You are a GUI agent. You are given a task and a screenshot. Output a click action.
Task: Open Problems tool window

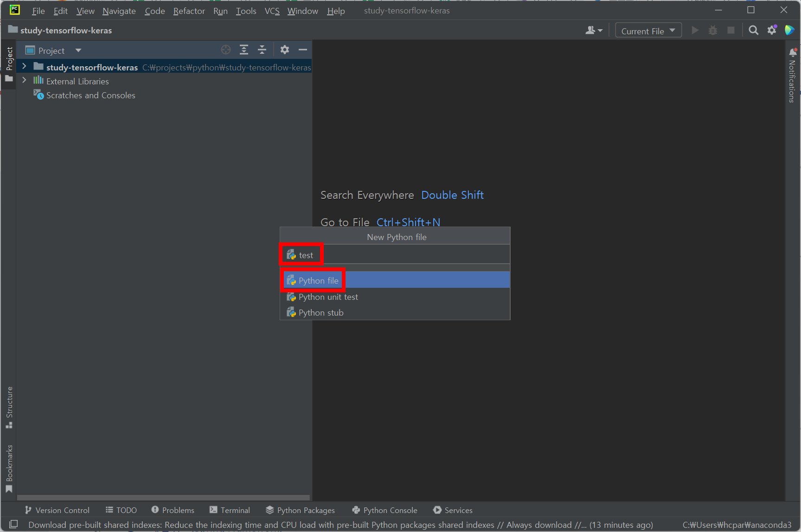(173, 510)
